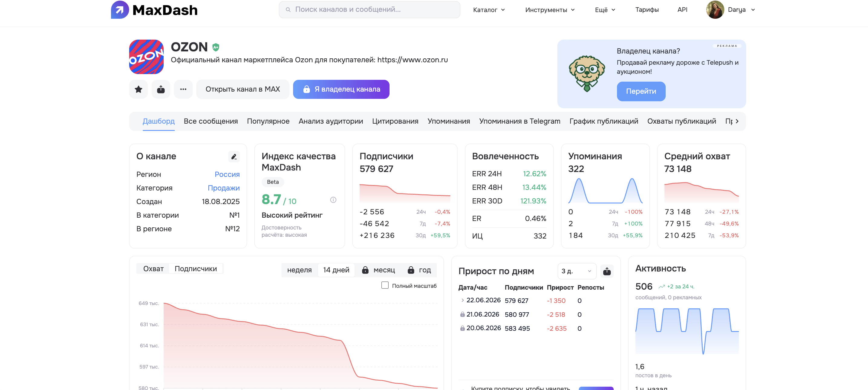Click lock icon on 20.06.2026 row
Image resolution: width=868 pixels, height=390 pixels.
pyautogui.click(x=462, y=328)
